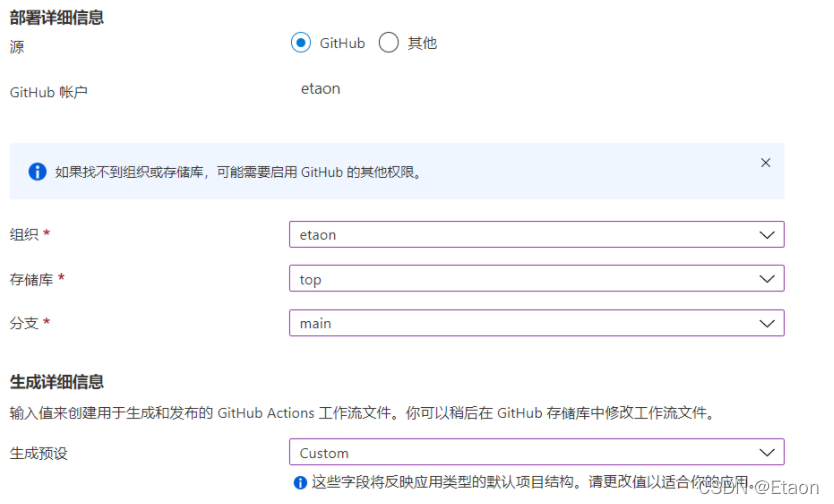Click the GitHub 帐户 label
834x504 pixels.
click(x=48, y=93)
